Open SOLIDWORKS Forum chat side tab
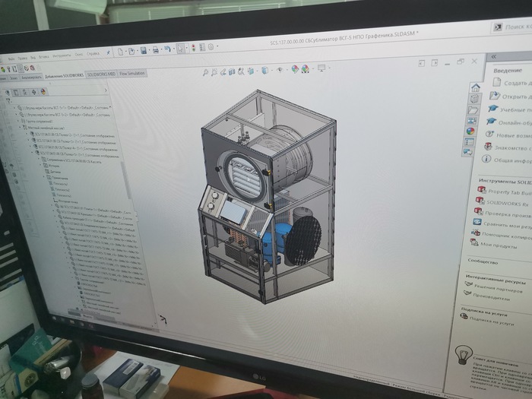Viewport: 532px width, 399px height. tap(468, 152)
